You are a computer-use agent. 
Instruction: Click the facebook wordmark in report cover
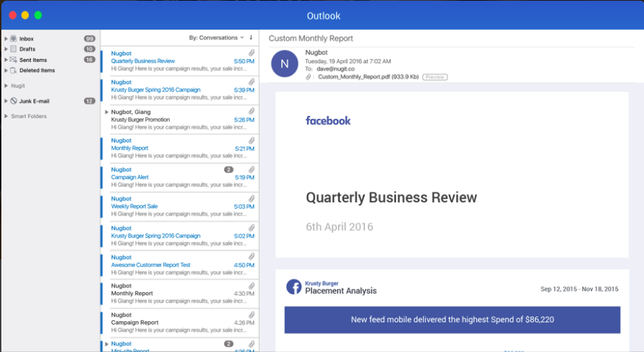328,121
